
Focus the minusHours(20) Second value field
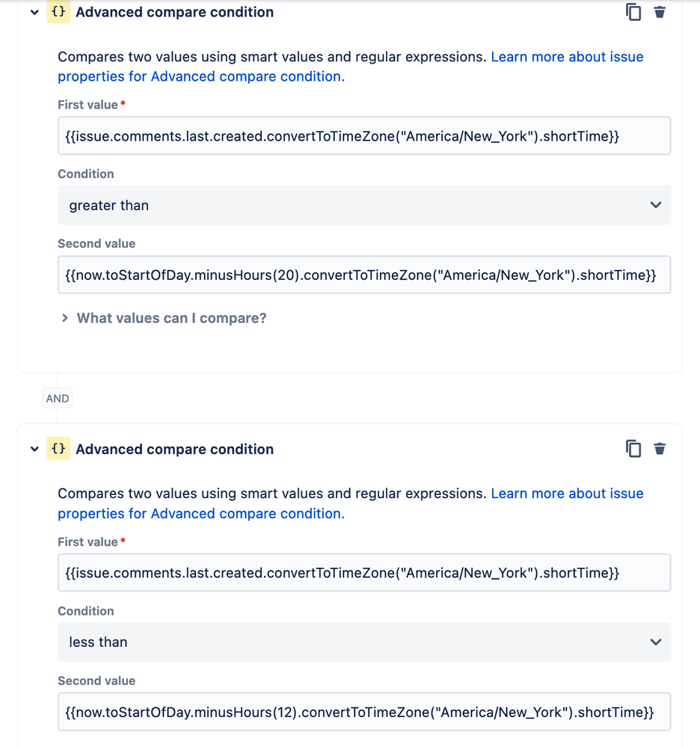pos(364,275)
